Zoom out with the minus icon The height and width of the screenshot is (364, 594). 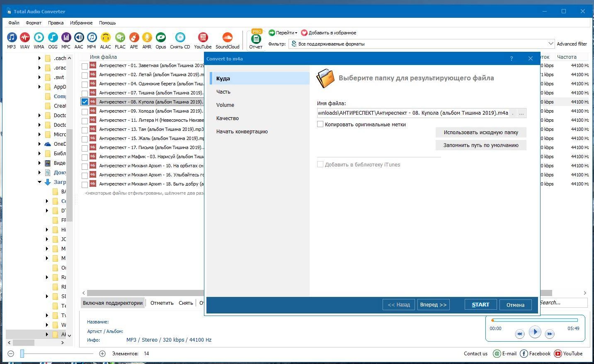coord(11,354)
